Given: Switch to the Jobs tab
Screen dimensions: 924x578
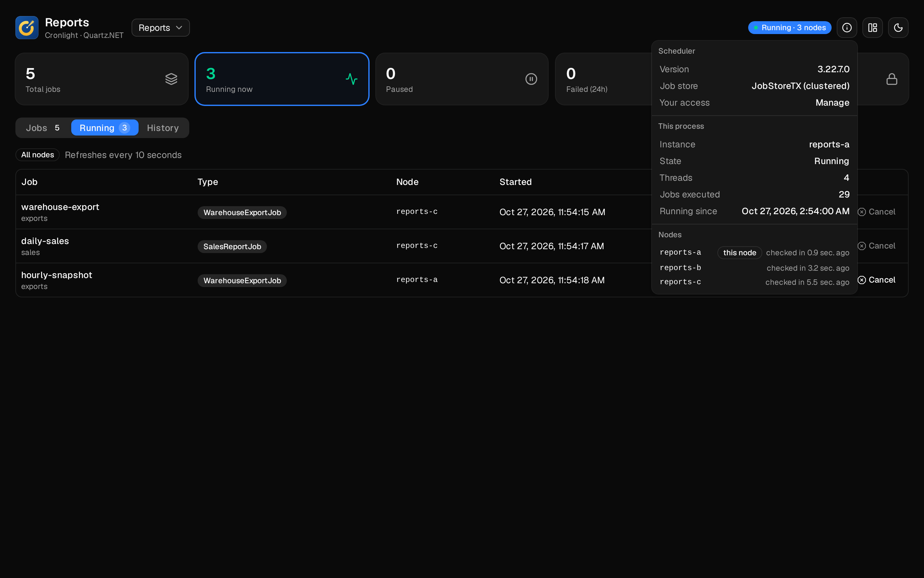Looking at the screenshot, I should pyautogui.click(x=43, y=128).
